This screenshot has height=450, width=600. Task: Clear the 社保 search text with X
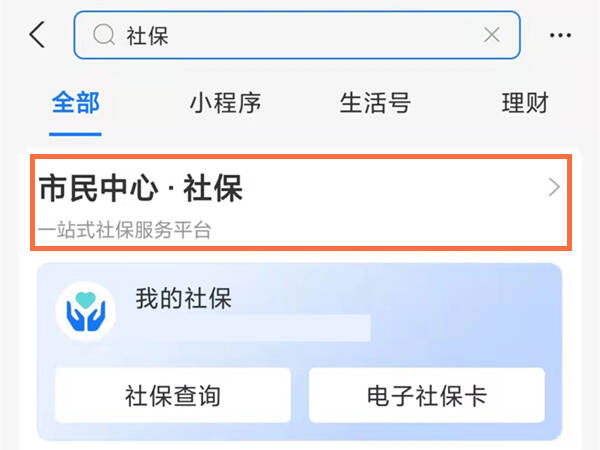coord(491,35)
